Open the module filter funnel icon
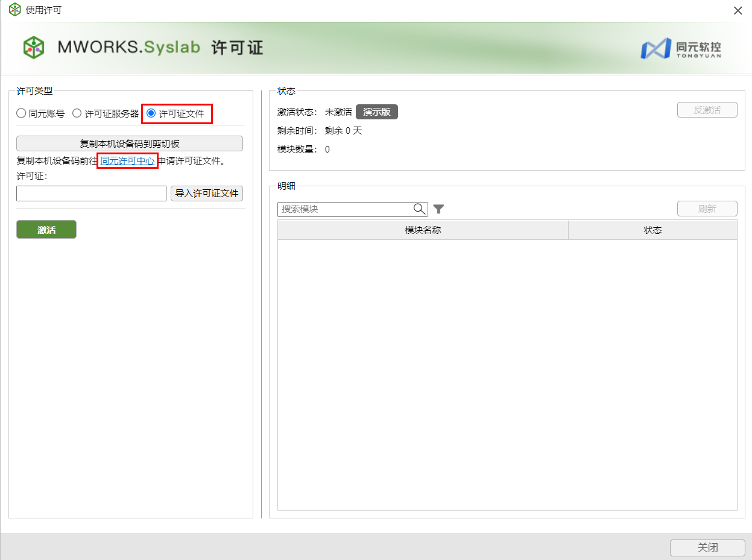 click(438, 209)
